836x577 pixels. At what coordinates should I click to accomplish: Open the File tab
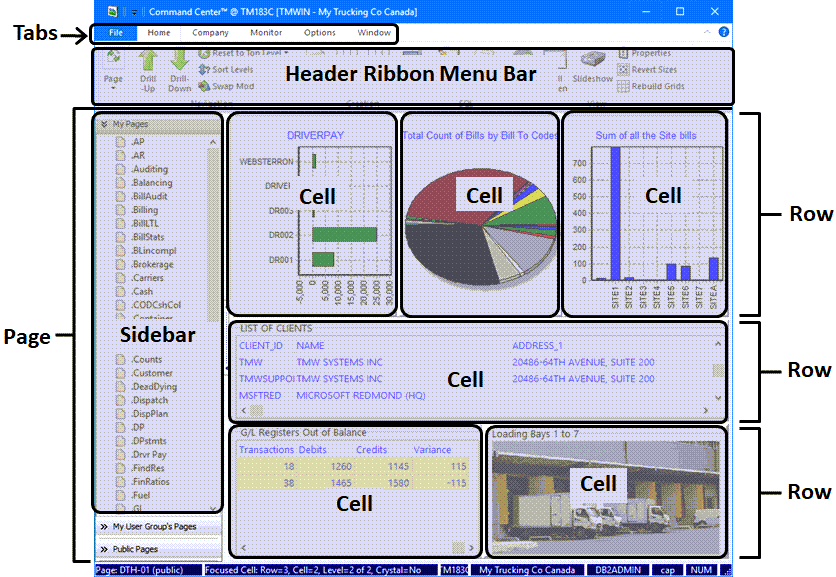pyautogui.click(x=116, y=33)
